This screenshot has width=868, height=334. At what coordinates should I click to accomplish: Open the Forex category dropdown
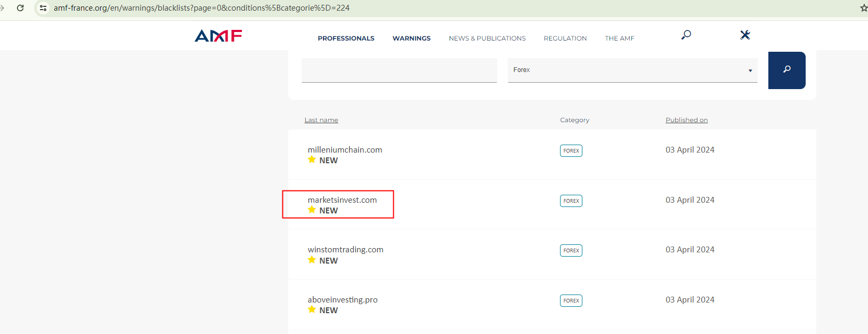coord(632,70)
